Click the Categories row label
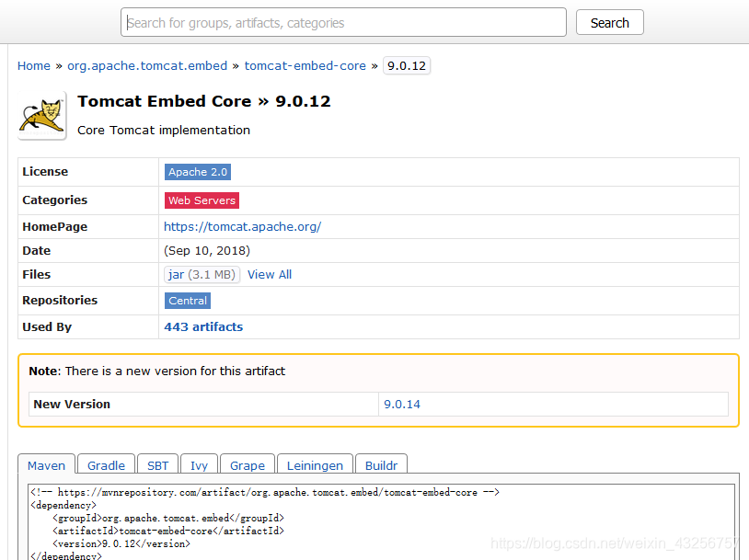This screenshot has width=749, height=560. 55,200
